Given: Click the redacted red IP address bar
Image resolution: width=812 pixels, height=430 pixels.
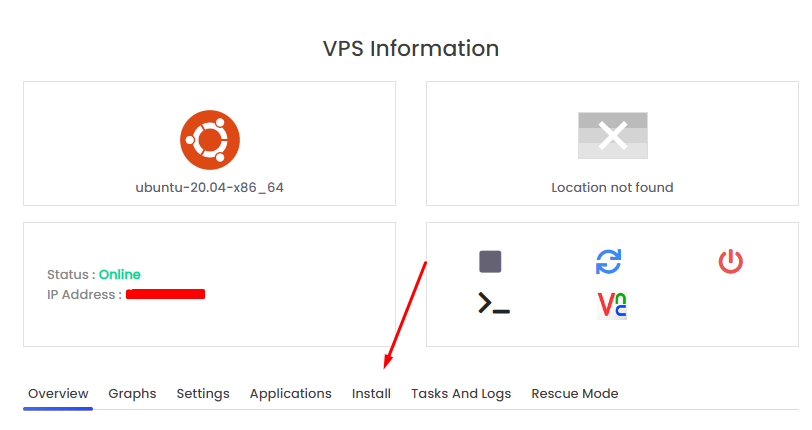Looking at the screenshot, I should click(165, 294).
